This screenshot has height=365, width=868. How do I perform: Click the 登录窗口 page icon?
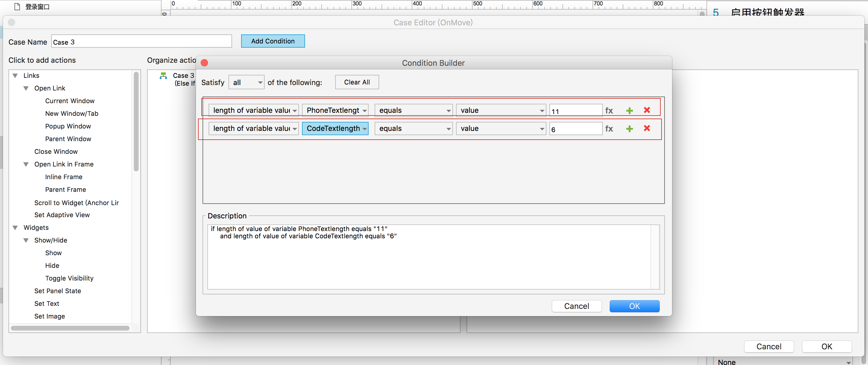17,7
